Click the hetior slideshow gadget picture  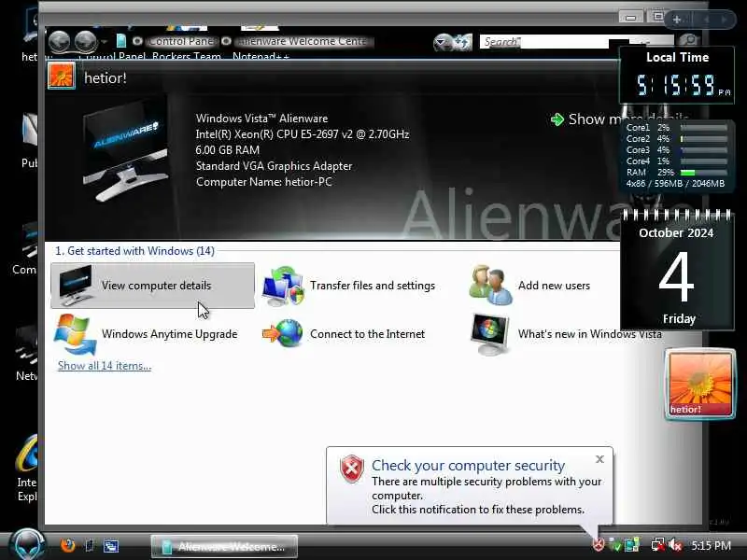click(700, 384)
